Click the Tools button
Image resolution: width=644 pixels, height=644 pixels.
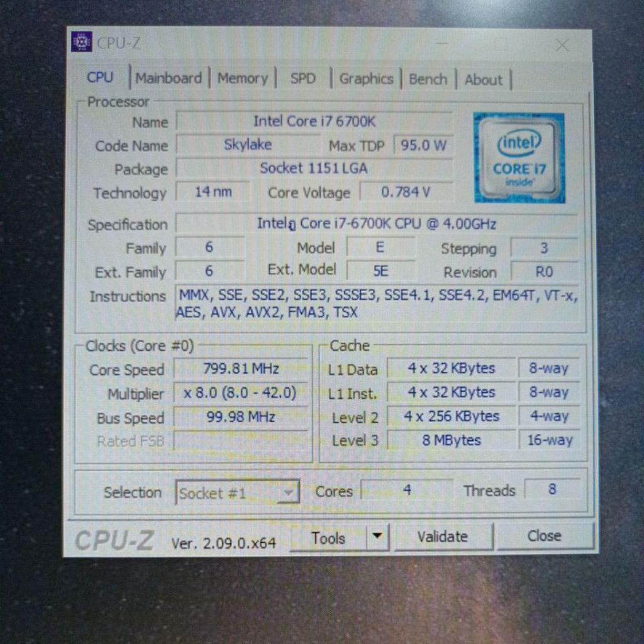point(328,538)
